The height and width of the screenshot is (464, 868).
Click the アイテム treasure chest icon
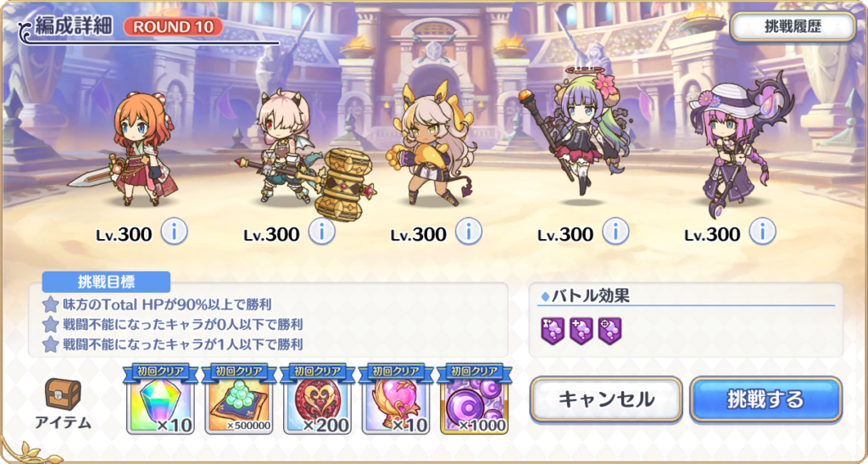coord(63,394)
